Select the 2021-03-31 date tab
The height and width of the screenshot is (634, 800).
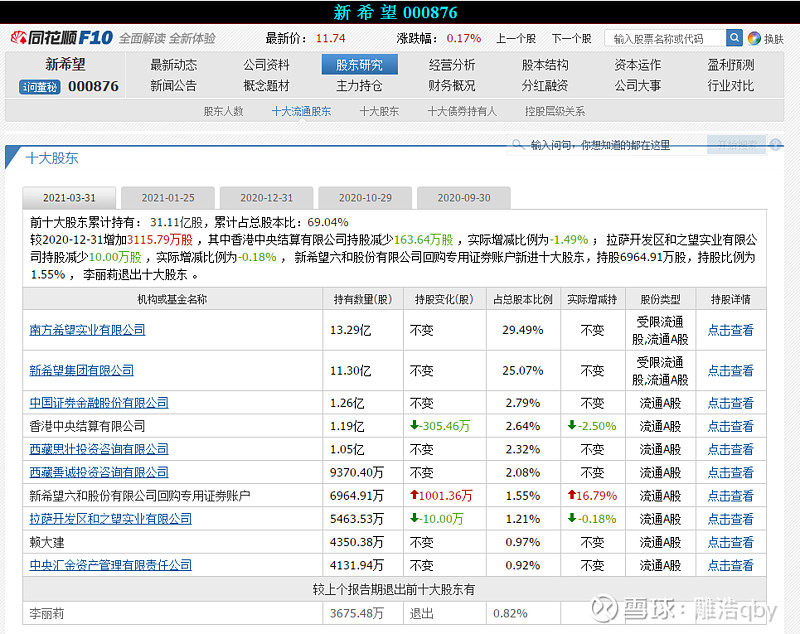69,198
